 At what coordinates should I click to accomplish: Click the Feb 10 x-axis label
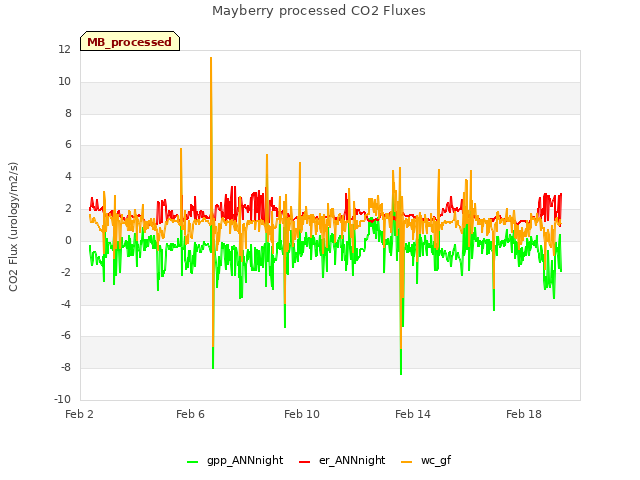click(x=302, y=414)
